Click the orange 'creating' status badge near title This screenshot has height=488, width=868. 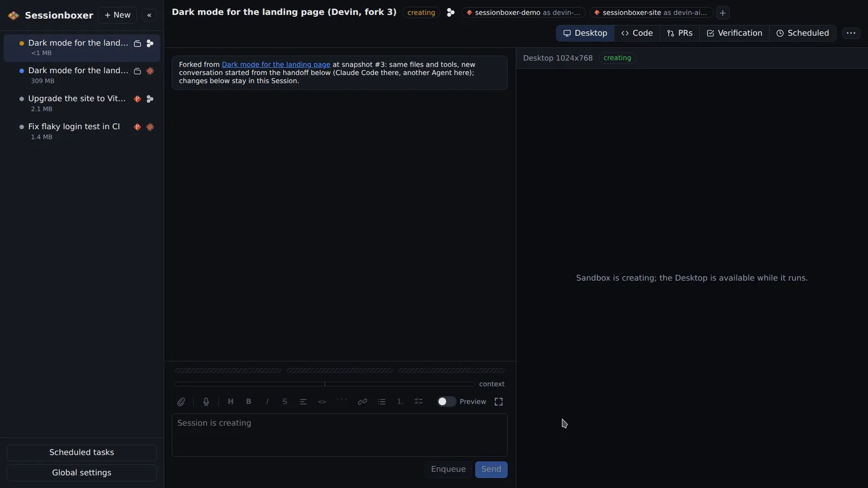pos(421,12)
